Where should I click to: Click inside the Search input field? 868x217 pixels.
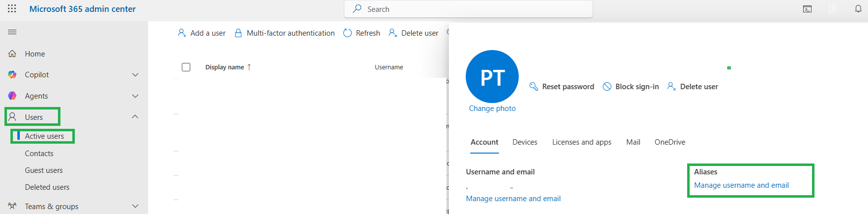tap(468, 9)
